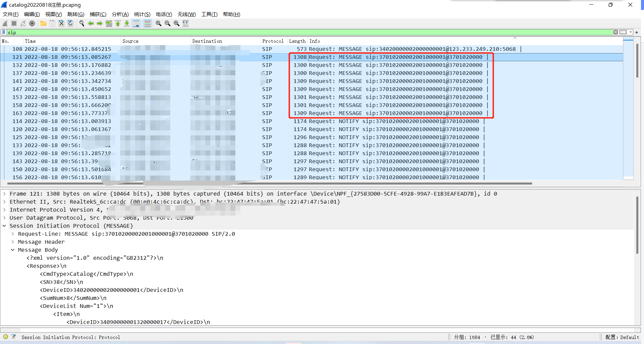Sort packets by Destination column header

pyautogui.click(x=226, y=41)
